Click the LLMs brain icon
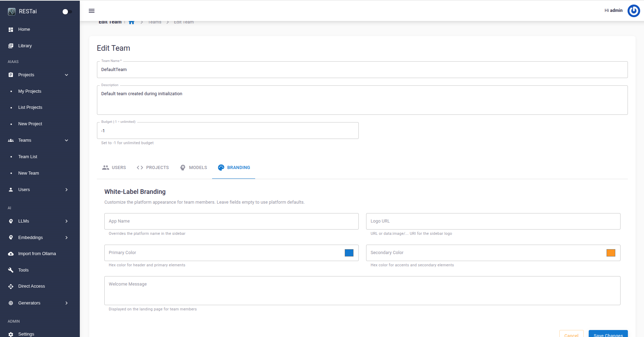Screen dimensions: 644x337 pyautogui.click(x=11, y=221)
